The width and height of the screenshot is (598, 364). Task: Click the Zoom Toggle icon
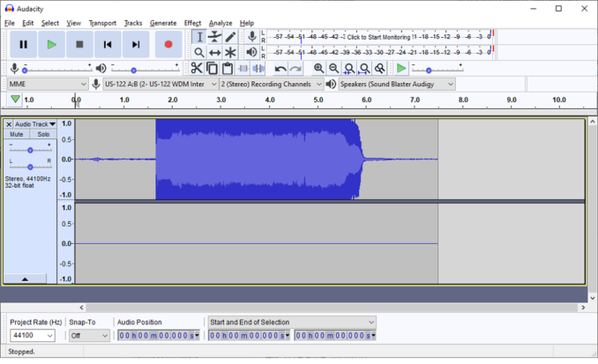point(380,69)
